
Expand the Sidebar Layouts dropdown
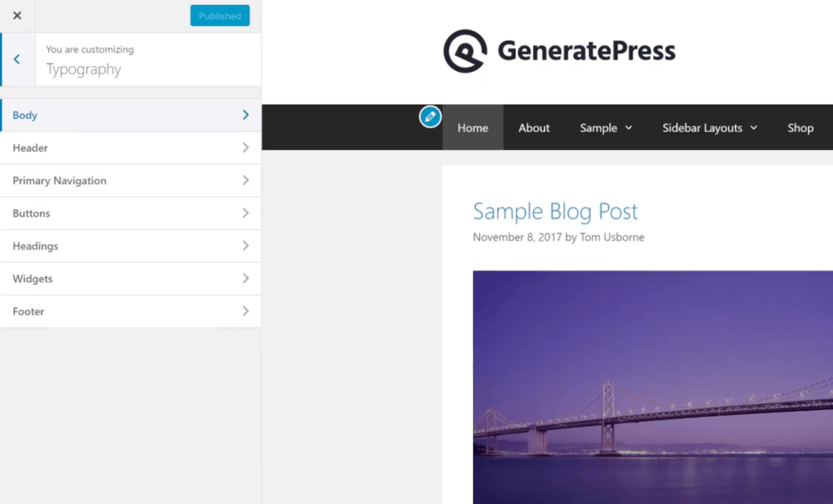tap(710, 127)
